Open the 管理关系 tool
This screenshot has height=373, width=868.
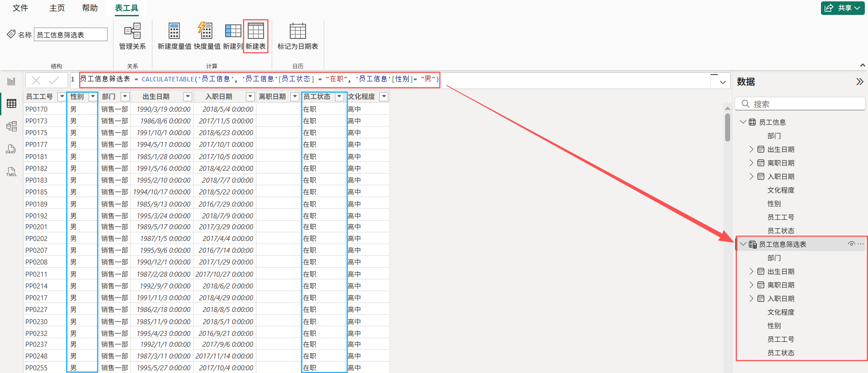tap(132, 36)
